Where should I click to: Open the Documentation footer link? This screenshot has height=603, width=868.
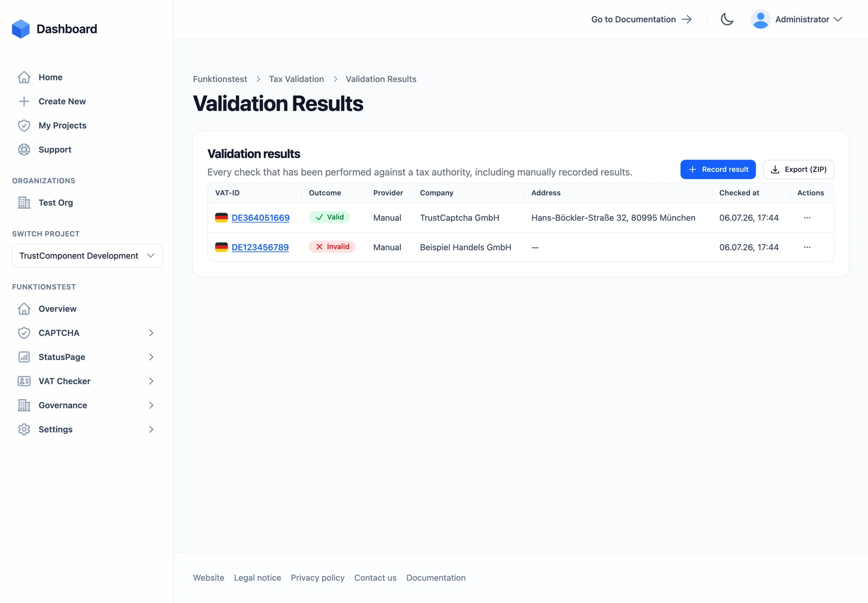pyautogui.click(x=436, y=578)
